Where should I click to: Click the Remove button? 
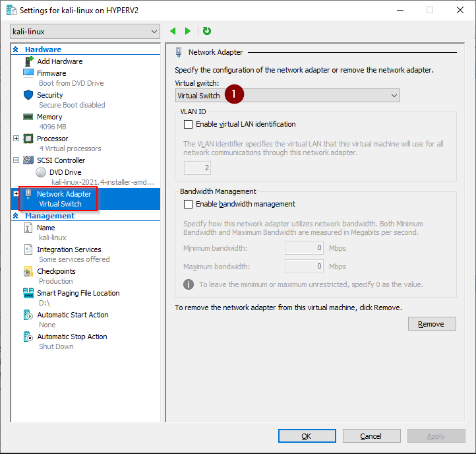coord(432,324)
